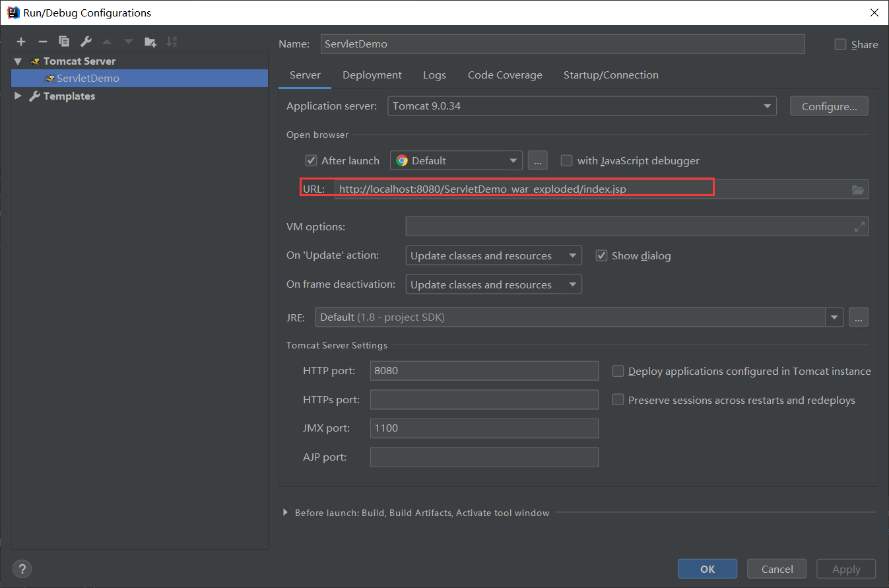The height and width of the screenshot is (588, 889).
Task: Click the folder icon in the URL field
Action: pyautogui.click(x=857, y=189)
